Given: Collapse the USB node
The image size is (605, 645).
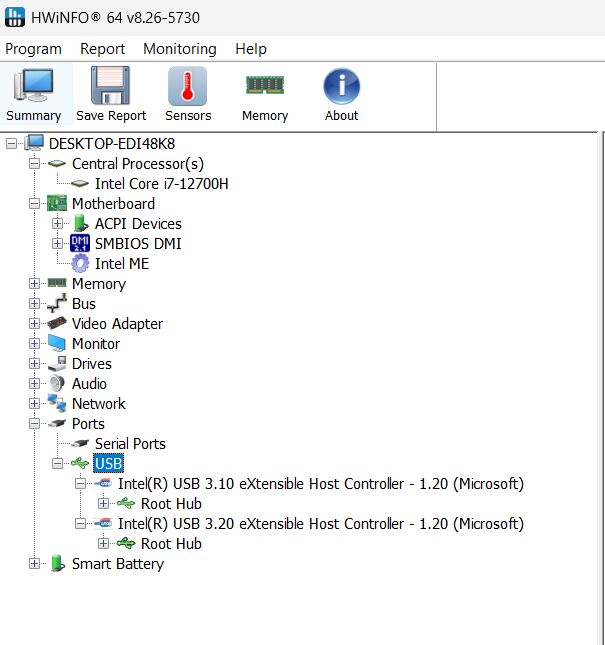Looking at the screenshot, I should point(58,464).
